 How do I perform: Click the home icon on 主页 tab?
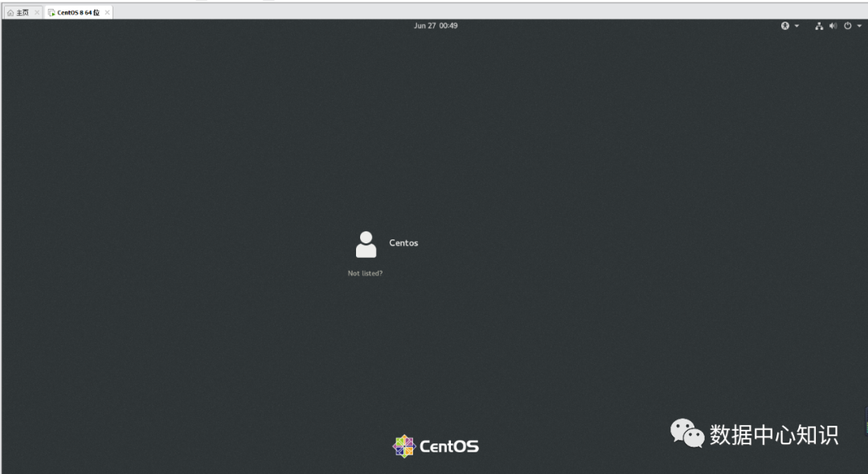click(x=10, y=12)
